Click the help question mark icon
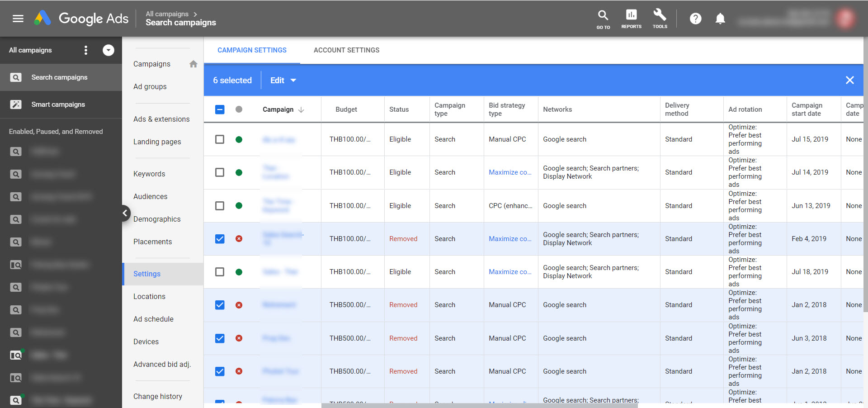 [695, 19]
